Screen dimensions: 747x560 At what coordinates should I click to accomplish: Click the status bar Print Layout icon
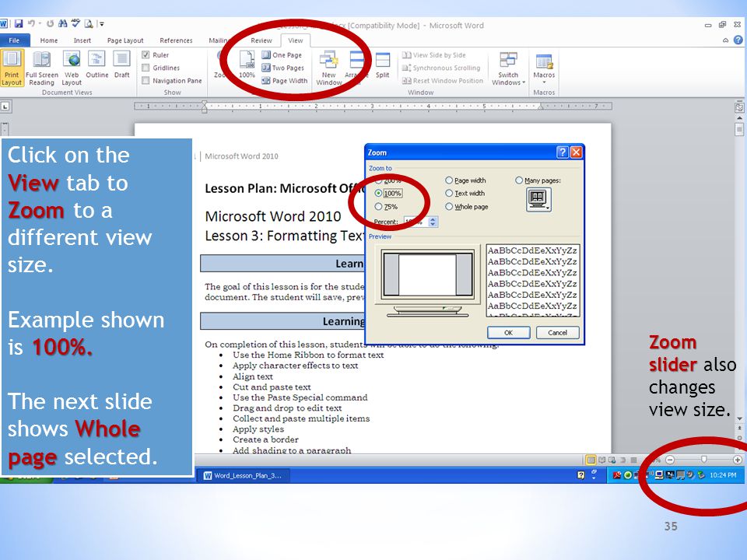[x=591, y=460]
